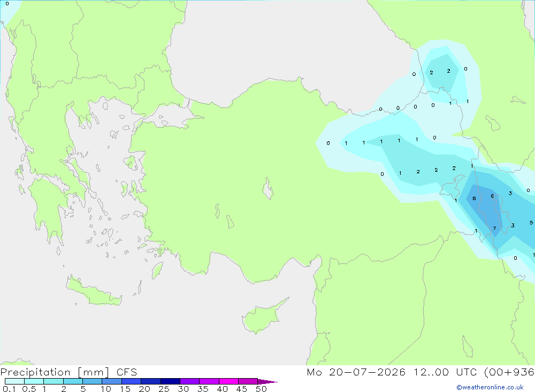
Task: Click the "6" precipitation value on map
Action: click(492, 196)
